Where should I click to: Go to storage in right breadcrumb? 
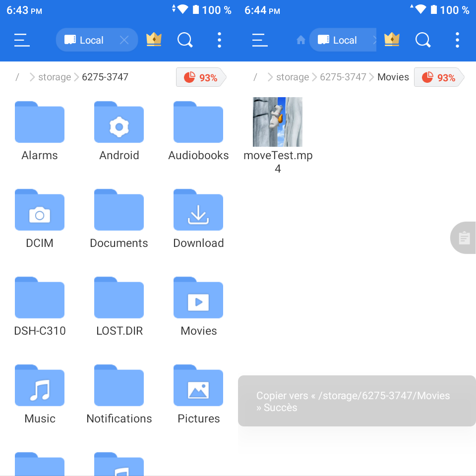tap(293, 77)
